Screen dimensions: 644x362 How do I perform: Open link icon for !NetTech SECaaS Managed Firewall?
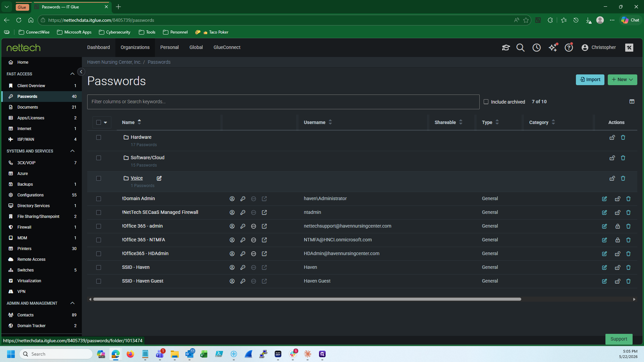[264, 213]
